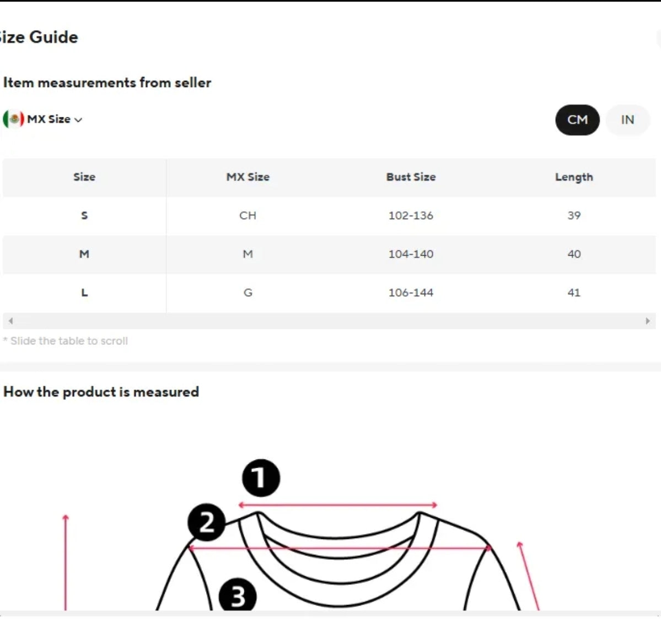
Task: Click the MX Size column header
Action: 248,177
